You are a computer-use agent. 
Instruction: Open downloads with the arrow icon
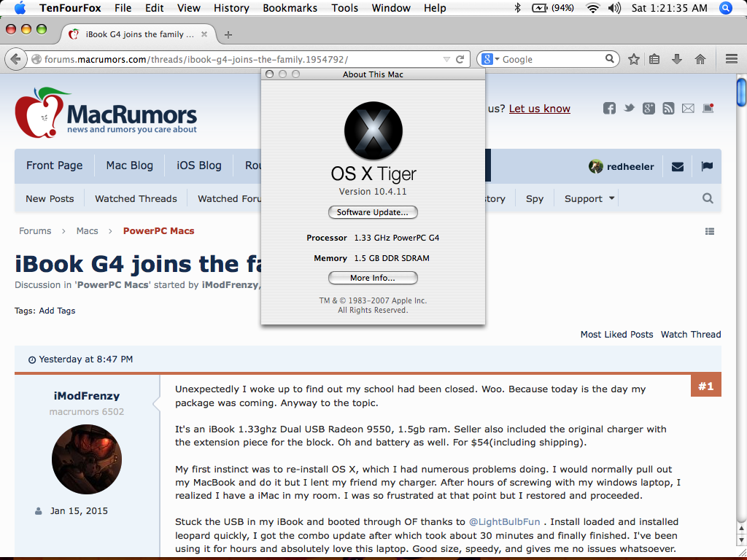[x=677, y=59]
